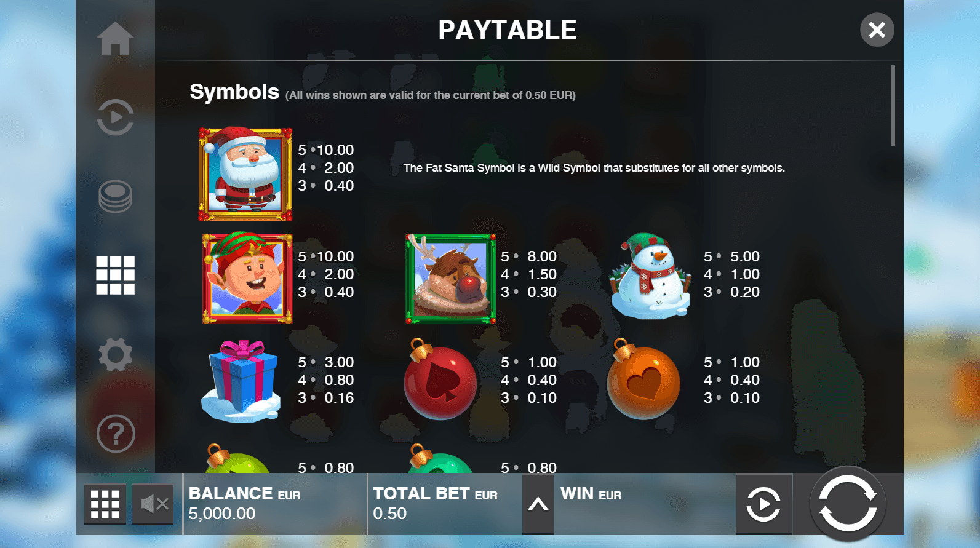Select the blue gift box symbol
The image size is (980, 548).
tap(241, 381)
